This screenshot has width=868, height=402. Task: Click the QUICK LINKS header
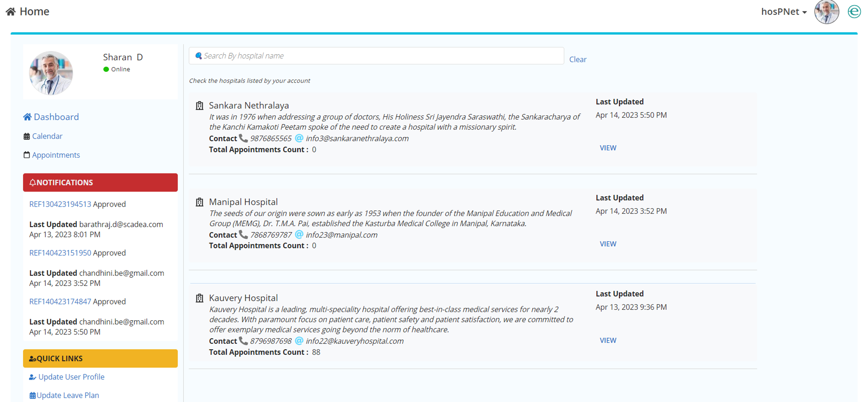coord(100,358)
